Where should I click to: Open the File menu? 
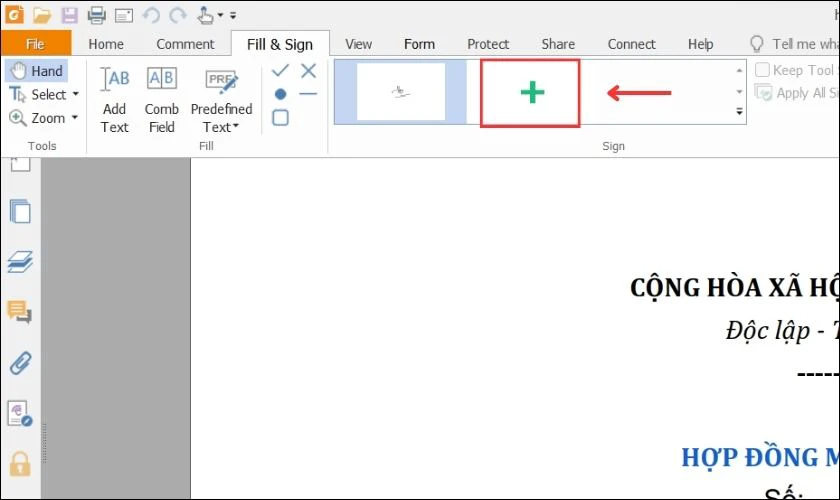pos(36,43)
